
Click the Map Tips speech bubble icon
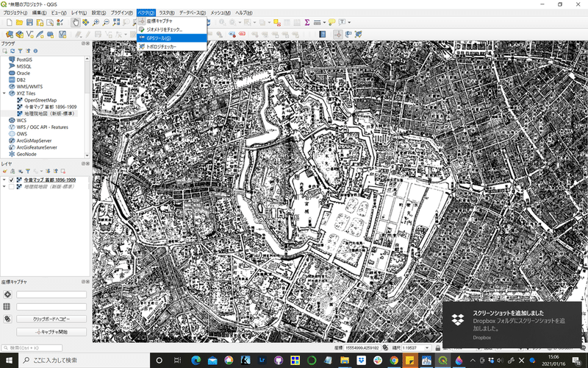333,23
